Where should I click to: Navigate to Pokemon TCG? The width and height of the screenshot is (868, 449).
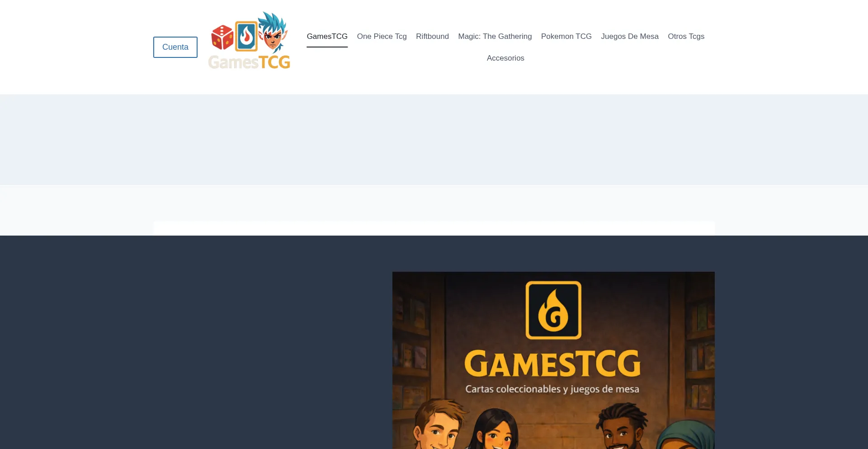[566, 36]
